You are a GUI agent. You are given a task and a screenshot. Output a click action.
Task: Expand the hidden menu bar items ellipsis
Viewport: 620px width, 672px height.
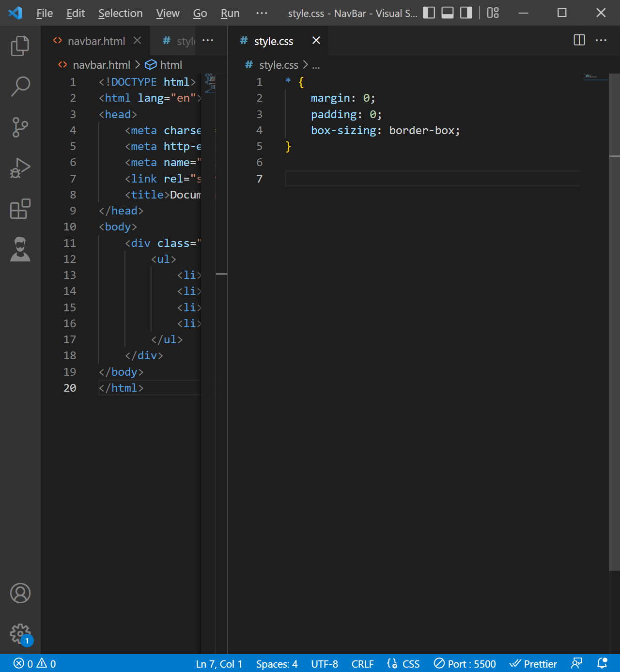[x=262, y=13]
